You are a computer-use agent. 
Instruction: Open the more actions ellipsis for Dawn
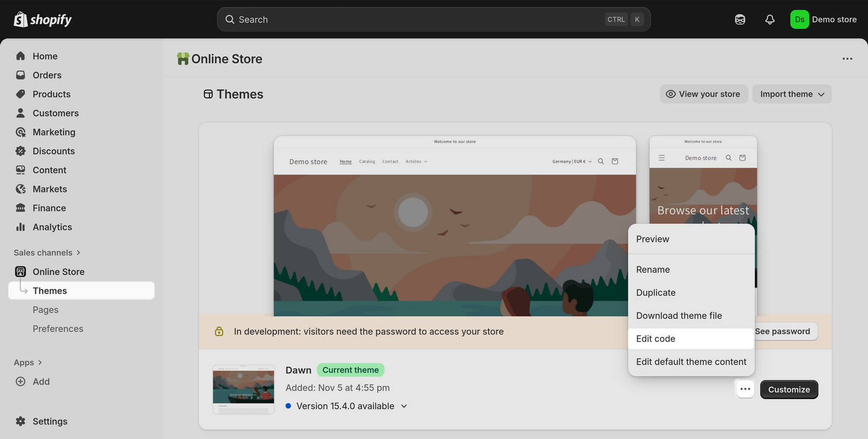click(745, 389)
